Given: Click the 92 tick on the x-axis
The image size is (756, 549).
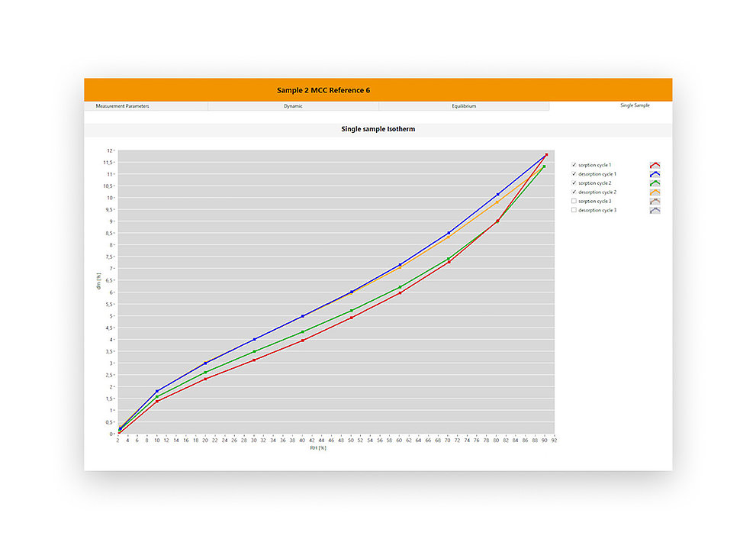Looking at the screenshot, I should (554, 441).
